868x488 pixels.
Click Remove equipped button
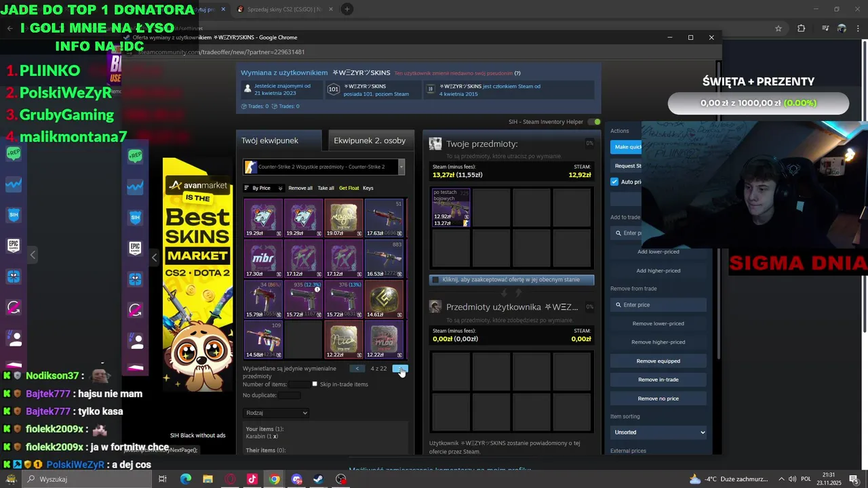click(658, 361)
